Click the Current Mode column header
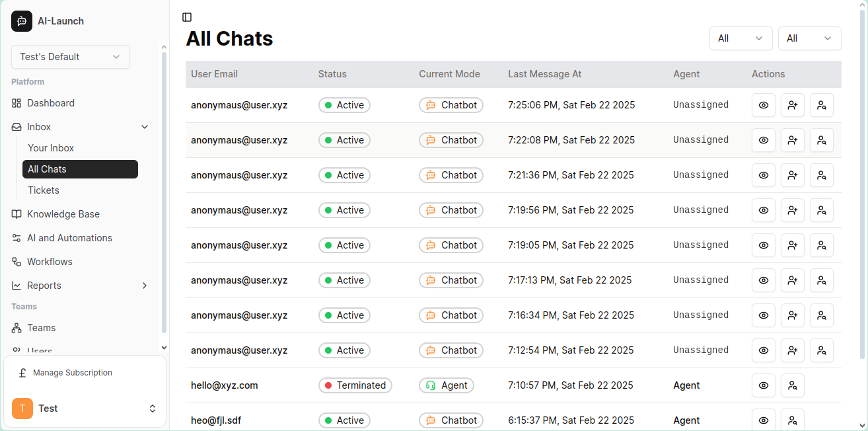This screenshot has width=868, height=431. (449, 74)
